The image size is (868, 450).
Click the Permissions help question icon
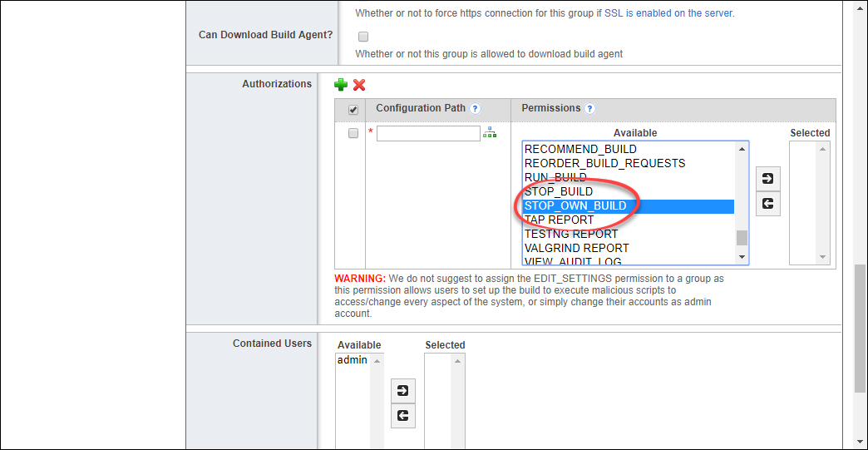589,109
